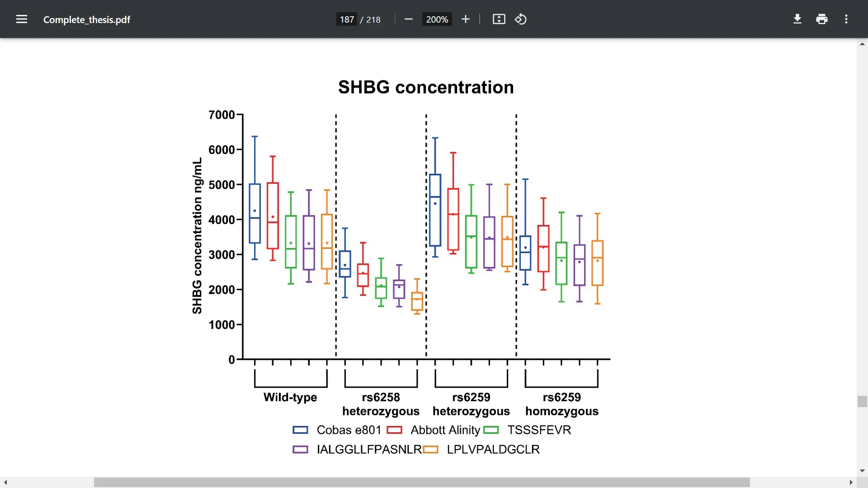Click the zoom out minus icon
This screenshot has width=868, height=488.
(x=409, y=19)
